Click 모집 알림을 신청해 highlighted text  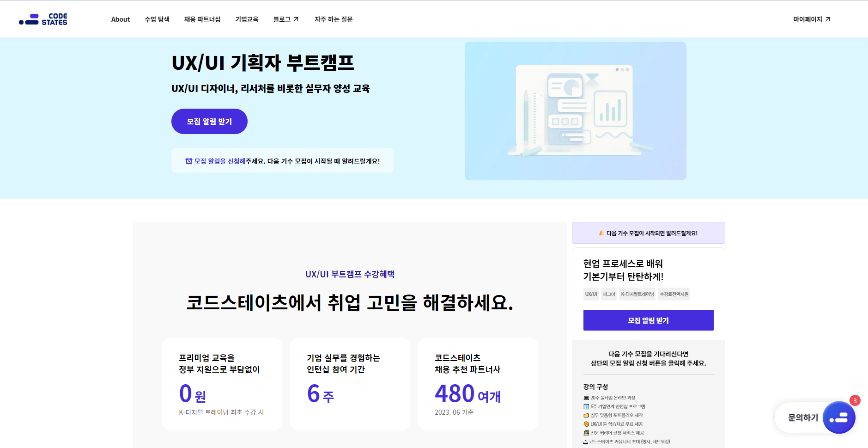(x=220, y=161)
